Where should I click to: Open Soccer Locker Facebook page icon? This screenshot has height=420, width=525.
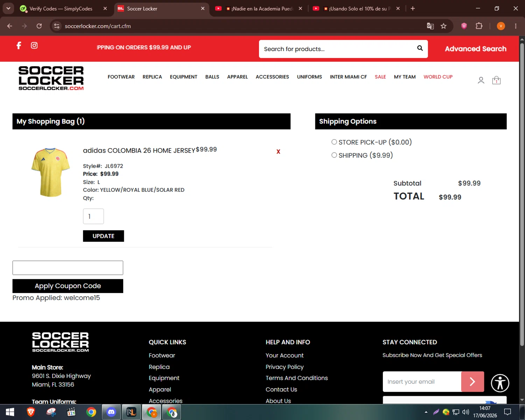[x=19, y=45]
